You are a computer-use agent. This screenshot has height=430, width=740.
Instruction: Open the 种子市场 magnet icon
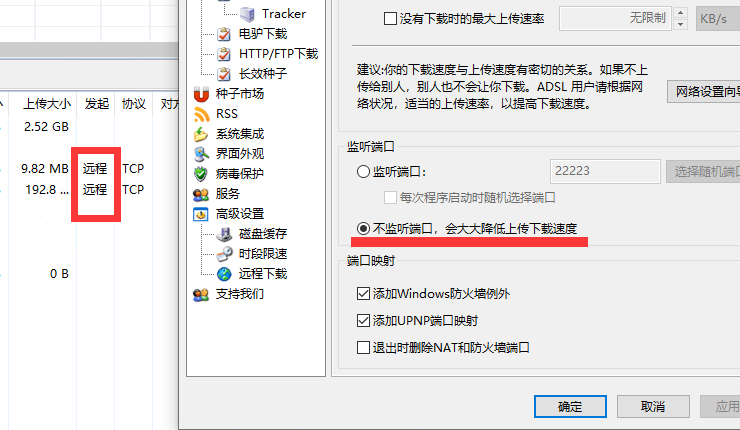(x=201, y=94)
